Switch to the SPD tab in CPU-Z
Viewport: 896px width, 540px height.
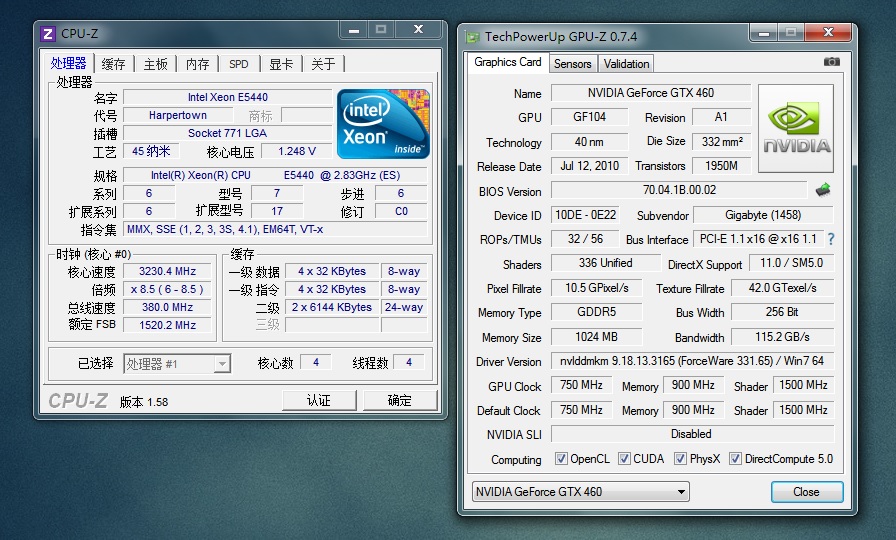239,64
